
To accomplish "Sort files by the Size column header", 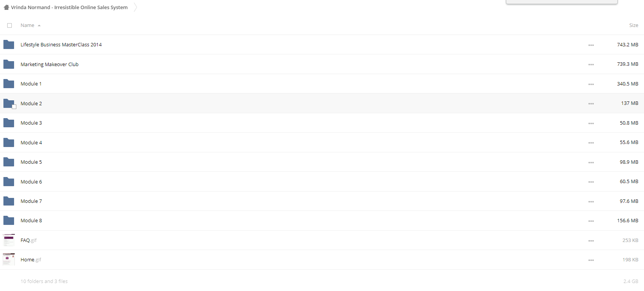I will (633, 25).
